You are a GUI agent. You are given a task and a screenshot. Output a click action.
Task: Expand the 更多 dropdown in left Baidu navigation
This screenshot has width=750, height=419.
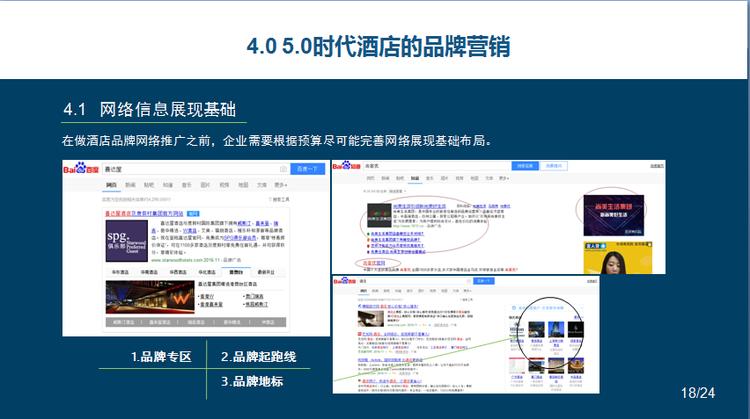pyautogui.click(x=280, y=185)
